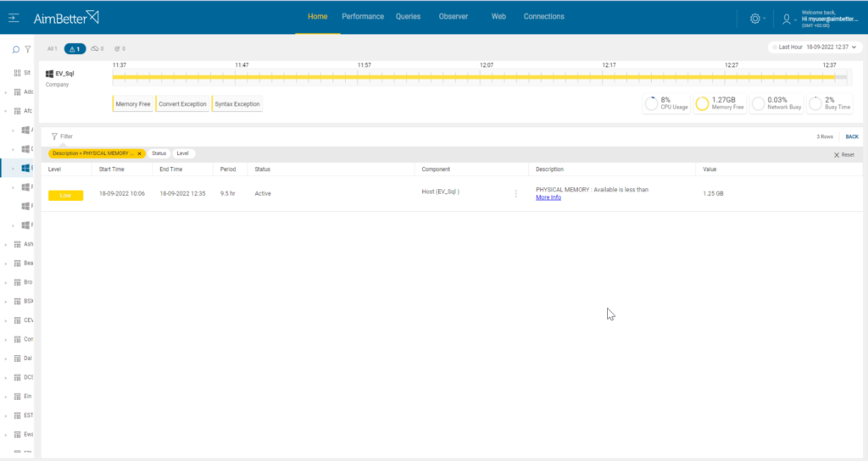868x461 pixels.
Task: Toggle the warning alerts filter showing 1
Action: [x=75, y=48]
